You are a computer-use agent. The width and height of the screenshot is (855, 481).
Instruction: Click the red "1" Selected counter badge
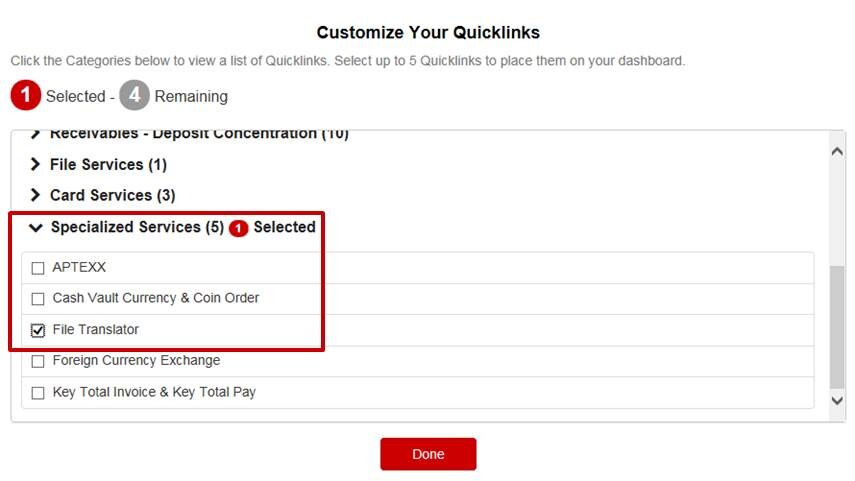pos(26,96)
